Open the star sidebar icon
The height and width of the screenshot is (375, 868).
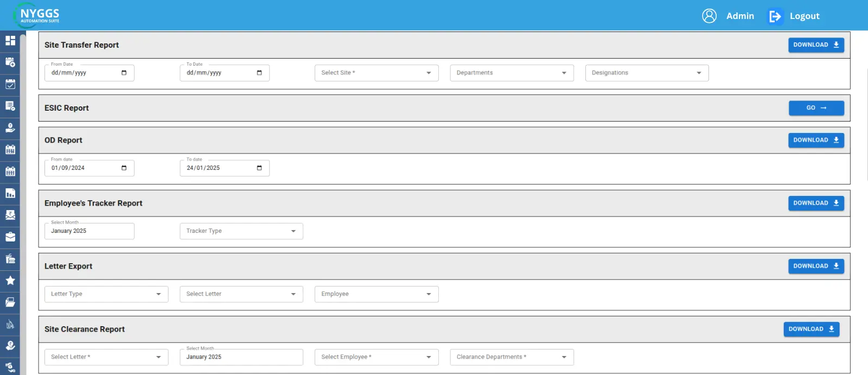[10, 281]
